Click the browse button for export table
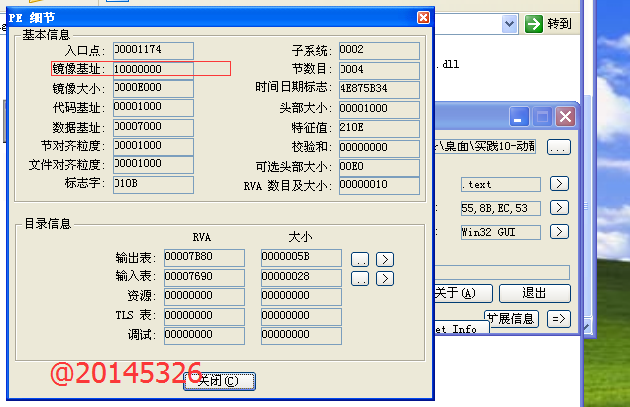Viewport: 630px width, 407px height. (360, 259)
